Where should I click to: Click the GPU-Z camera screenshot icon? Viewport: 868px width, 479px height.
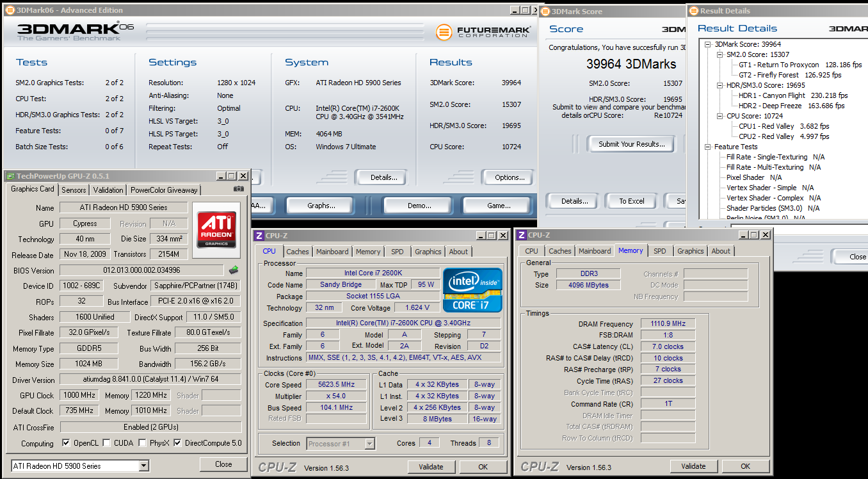pos(239,189)
